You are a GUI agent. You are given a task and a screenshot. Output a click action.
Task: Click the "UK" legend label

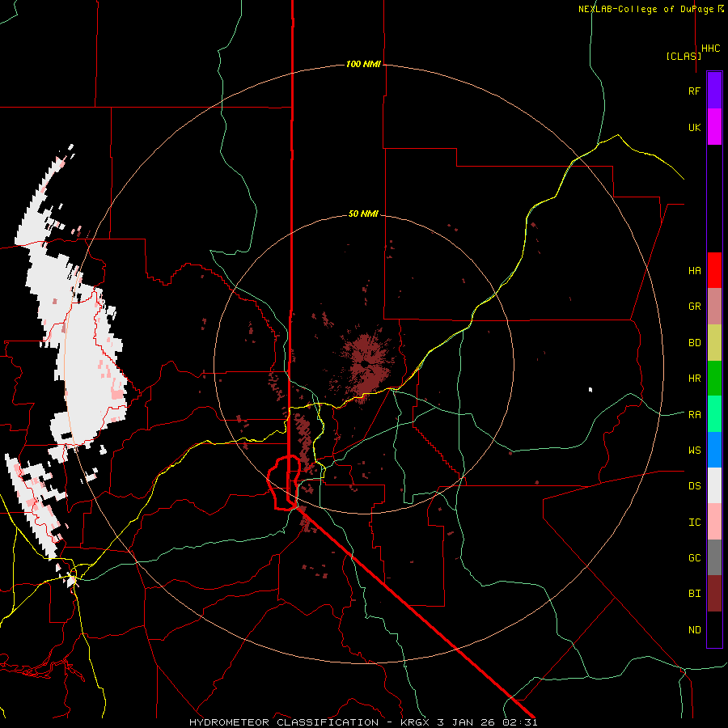pyautogui.click(x=694, y=128)
